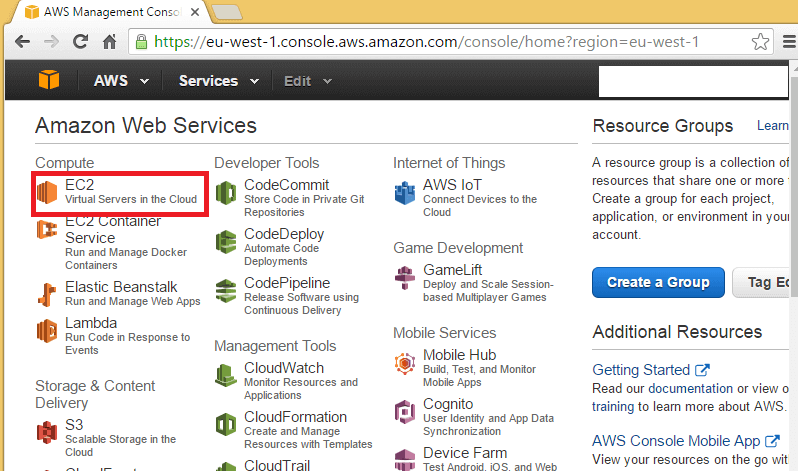
Task: Click the CodeCommit icon
Action: [x=226, y=193]
